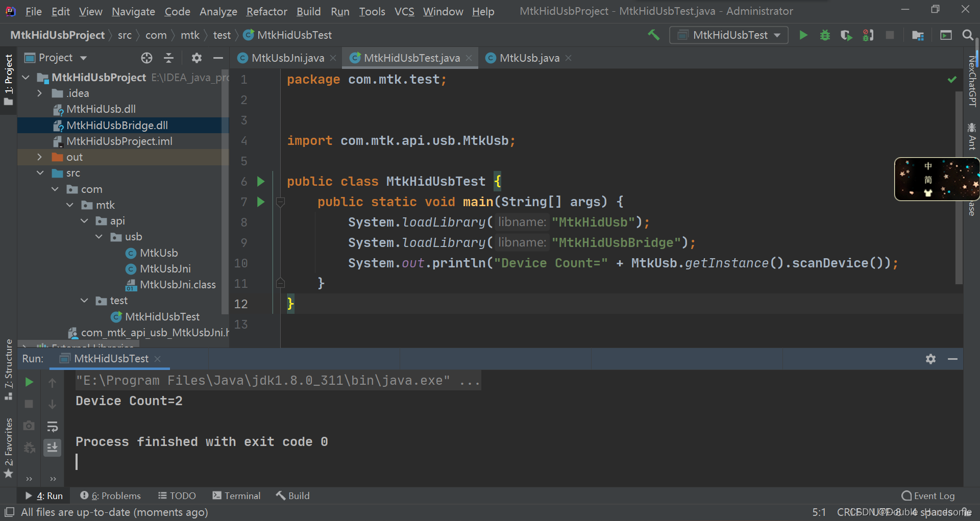The image size is (980, 521).
Task: Expand the .idea folder
Action: coord(40,93)
